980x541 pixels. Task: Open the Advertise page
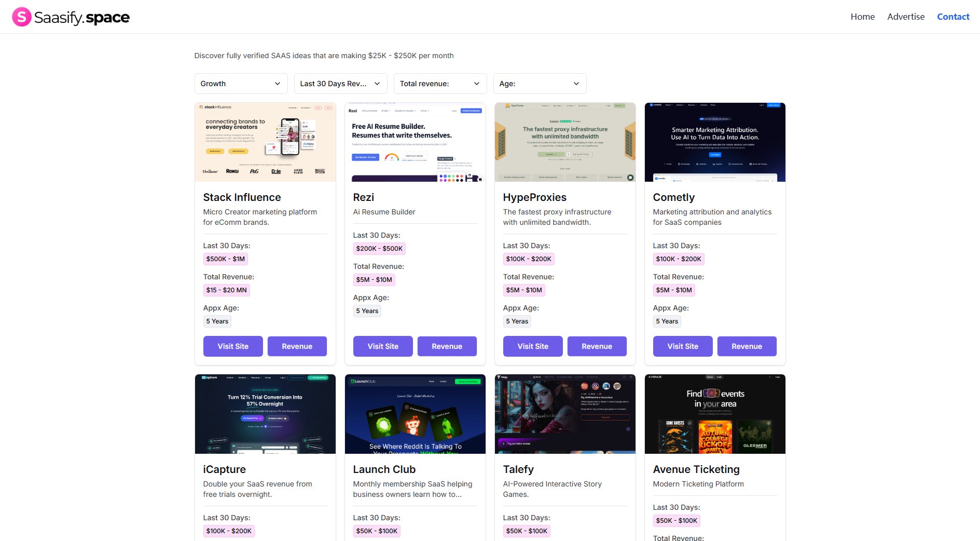pos(905,17)
